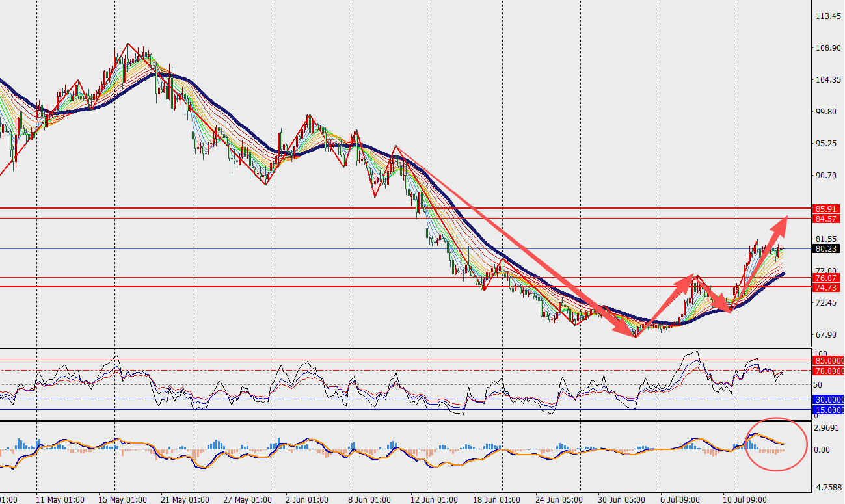
Task: Click the 11 May 01:00 date label
Action: (60, 499)
